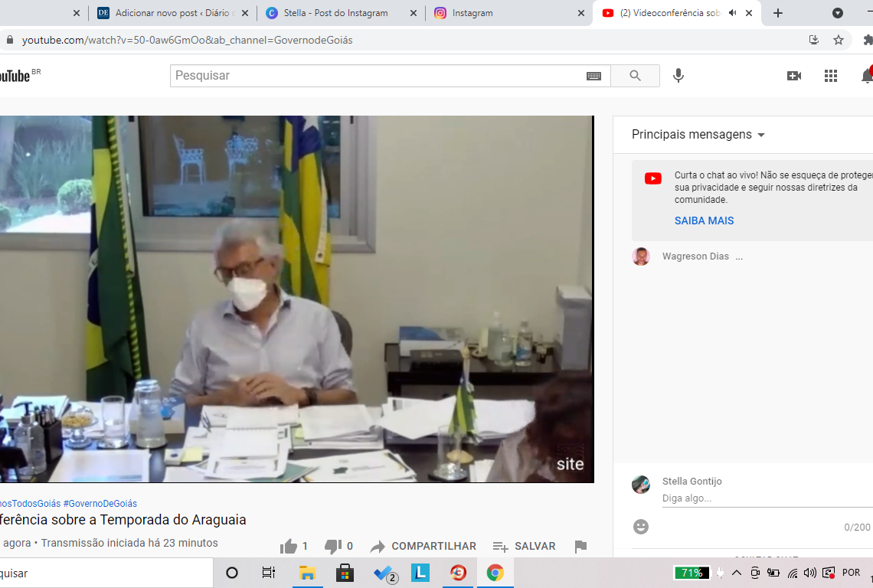Click the Cortana circle on taskbar
The height and width of the screenshot is (588, 873).
(232, 573)
